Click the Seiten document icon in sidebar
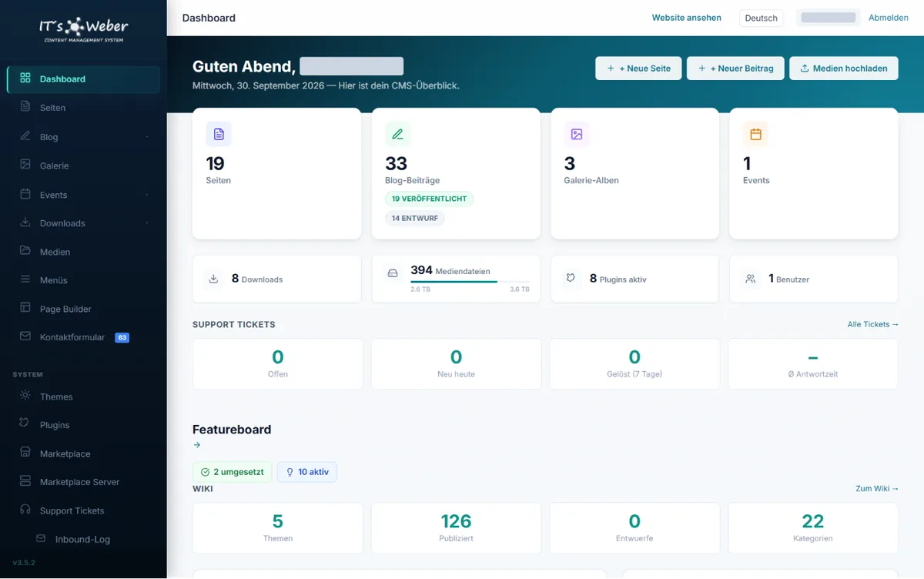Image resolution: width=924 pixels, height=579 pixels. click(x=25, y=106)
